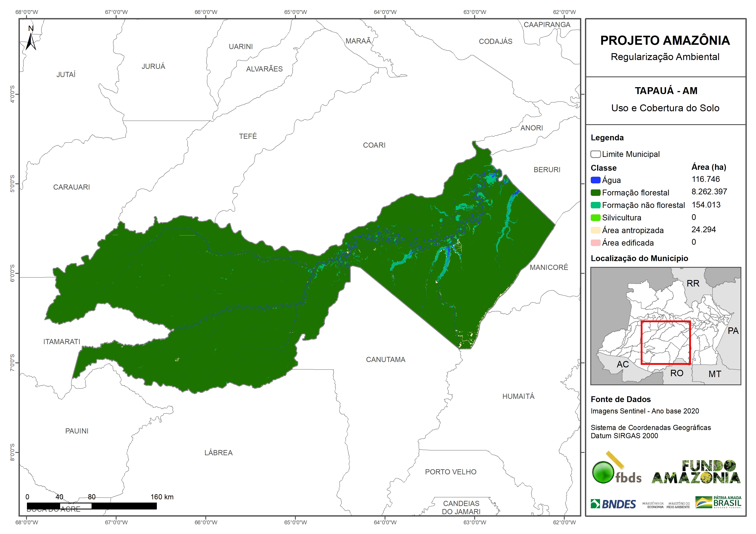The height and width of the screenshot is (534, 756).
Task: Click the Formação florestal dark green swatch
Action: tap(595, 193)
